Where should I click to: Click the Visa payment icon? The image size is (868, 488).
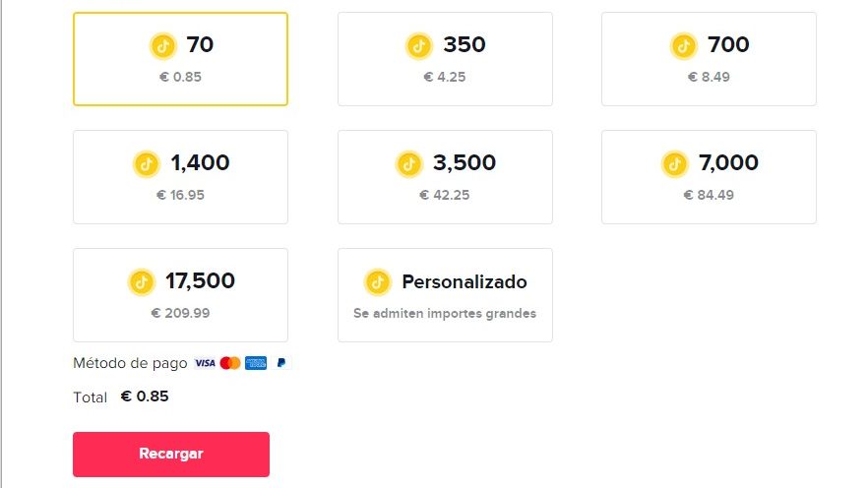point(205,363)
